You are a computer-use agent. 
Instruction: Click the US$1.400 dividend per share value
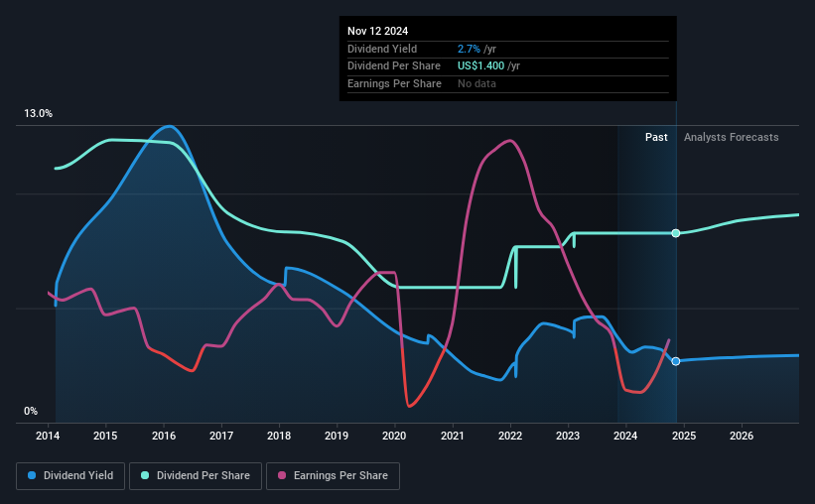click(480, 66)
